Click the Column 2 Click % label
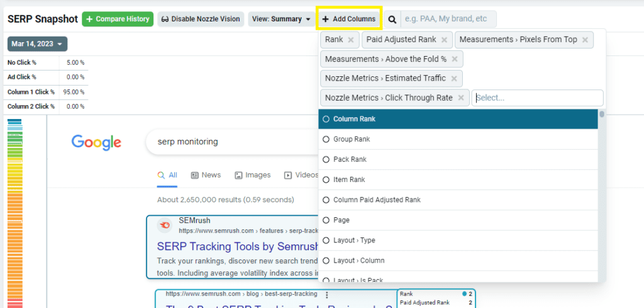The image size is (644, 308). point(31,106)
